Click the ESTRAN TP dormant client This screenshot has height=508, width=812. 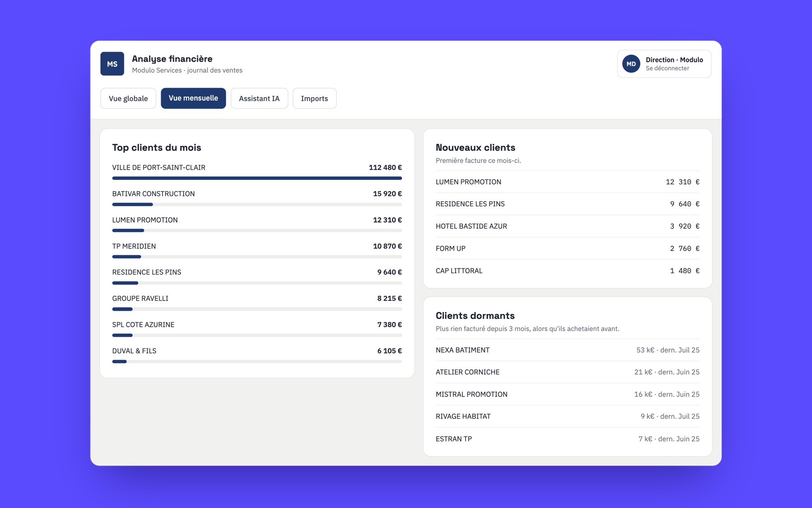(x=567, y=438)
